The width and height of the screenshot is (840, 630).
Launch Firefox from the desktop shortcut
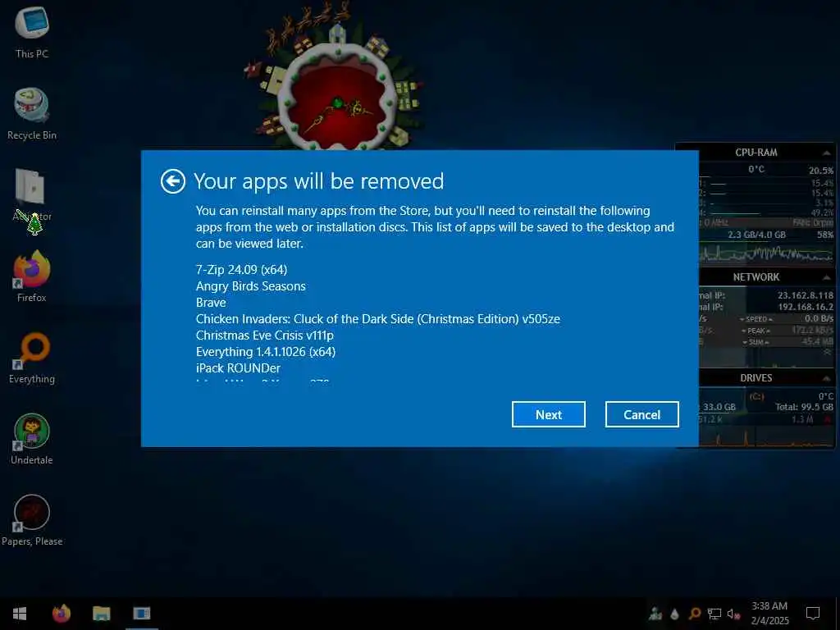32,276
